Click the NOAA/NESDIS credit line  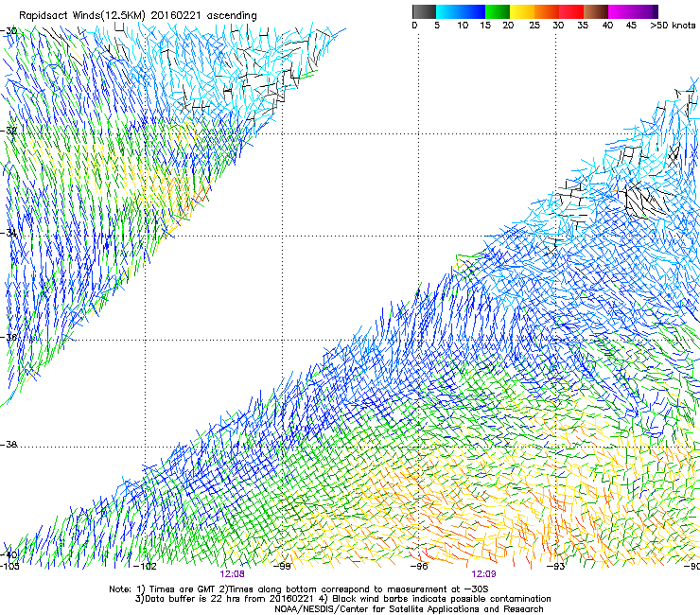[409, 609]
